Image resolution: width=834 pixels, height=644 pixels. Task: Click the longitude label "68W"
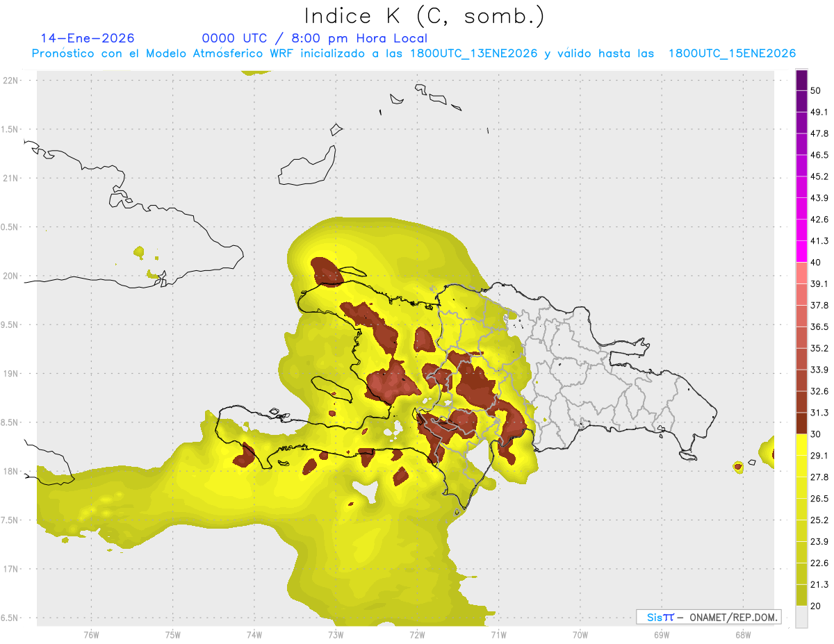(x=743, y=634)
